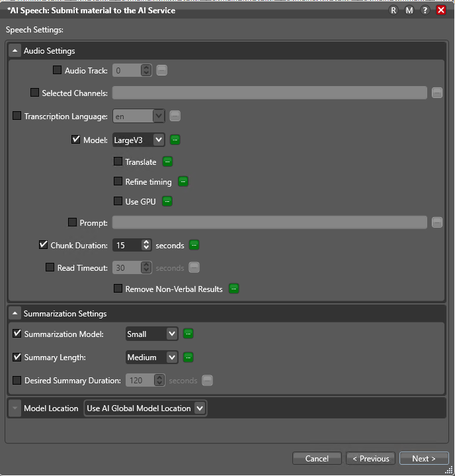
Task: Enable the Selected Channels checkbox
Action: [x=34, y=93]
